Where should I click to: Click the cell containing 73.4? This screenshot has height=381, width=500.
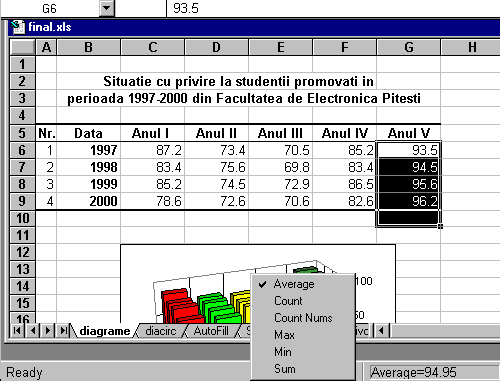click(216, 150)
